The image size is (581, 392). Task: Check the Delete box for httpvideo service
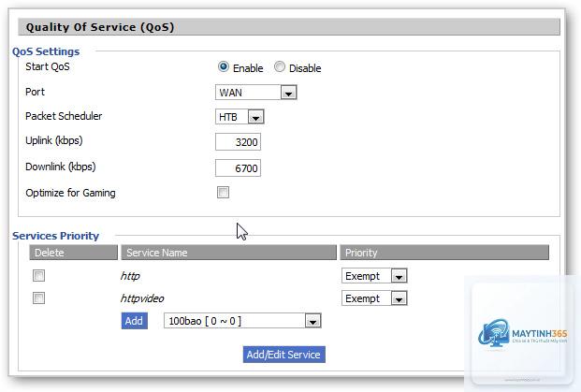[39, 298]
